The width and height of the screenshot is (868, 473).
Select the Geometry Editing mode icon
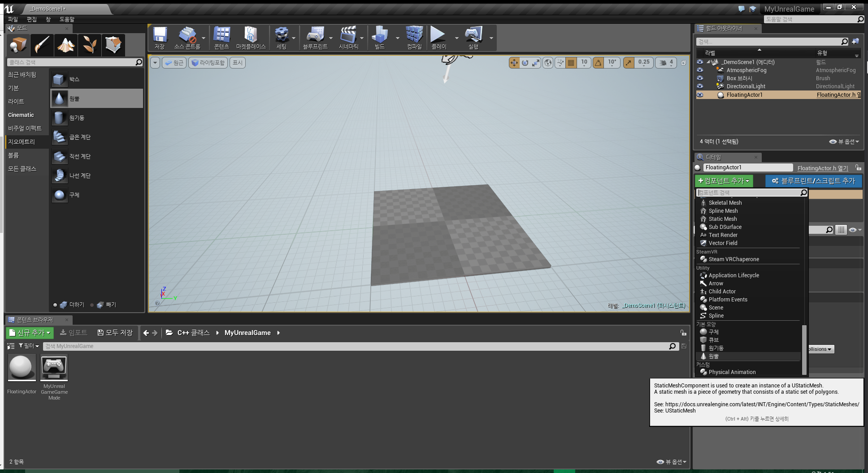(113, 45)
